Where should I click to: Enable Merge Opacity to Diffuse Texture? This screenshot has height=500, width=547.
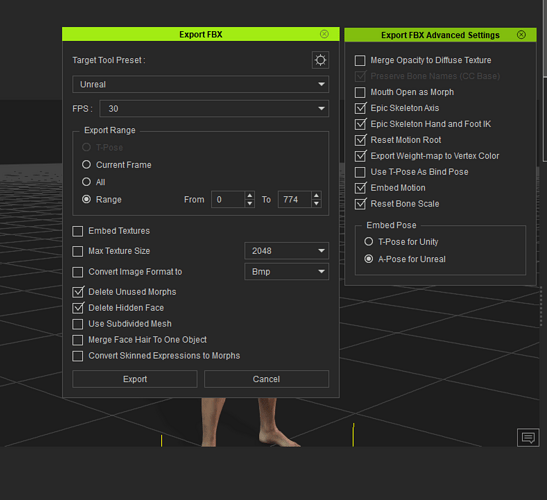360,60
